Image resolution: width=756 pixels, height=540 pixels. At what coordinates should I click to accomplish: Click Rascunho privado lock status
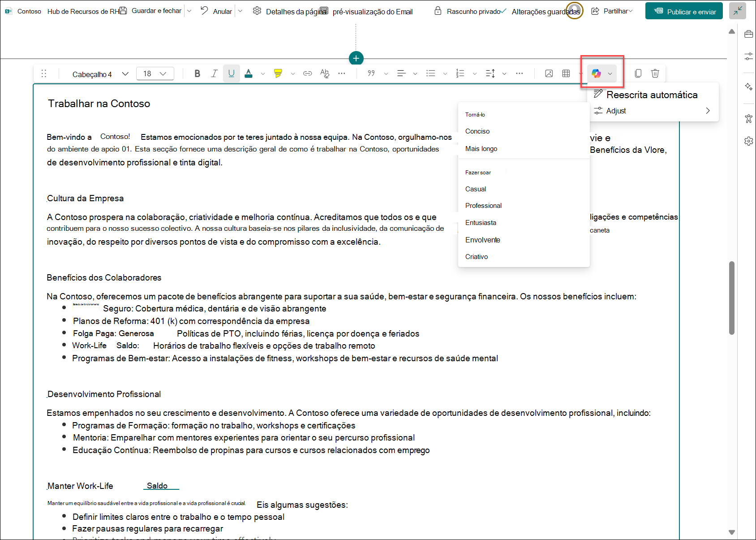468,11
